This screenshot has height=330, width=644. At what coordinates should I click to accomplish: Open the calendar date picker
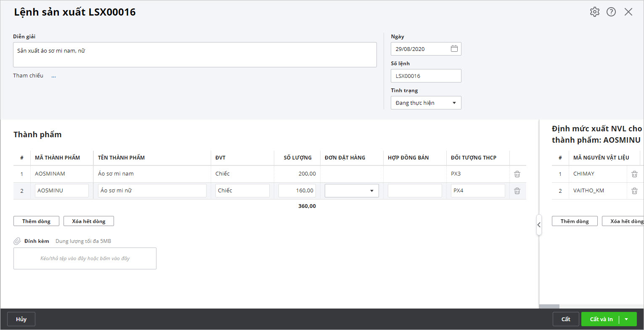coord(454,49)
